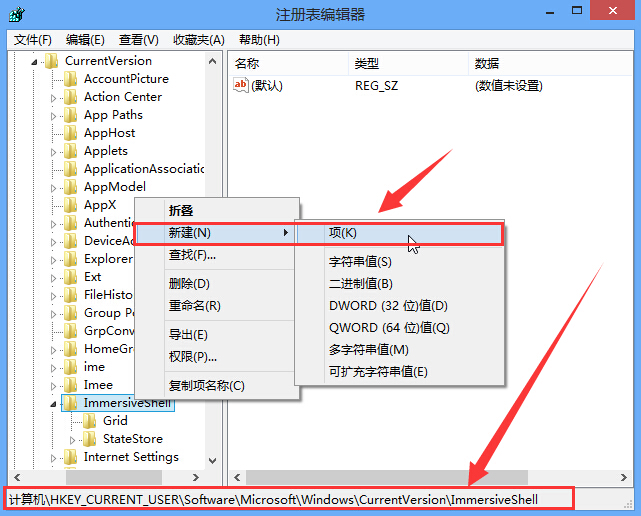Click the Registry Editor app icon in title bar
Image resolution: width=641 pixels, height=516 pixels.
coord(18,15)
